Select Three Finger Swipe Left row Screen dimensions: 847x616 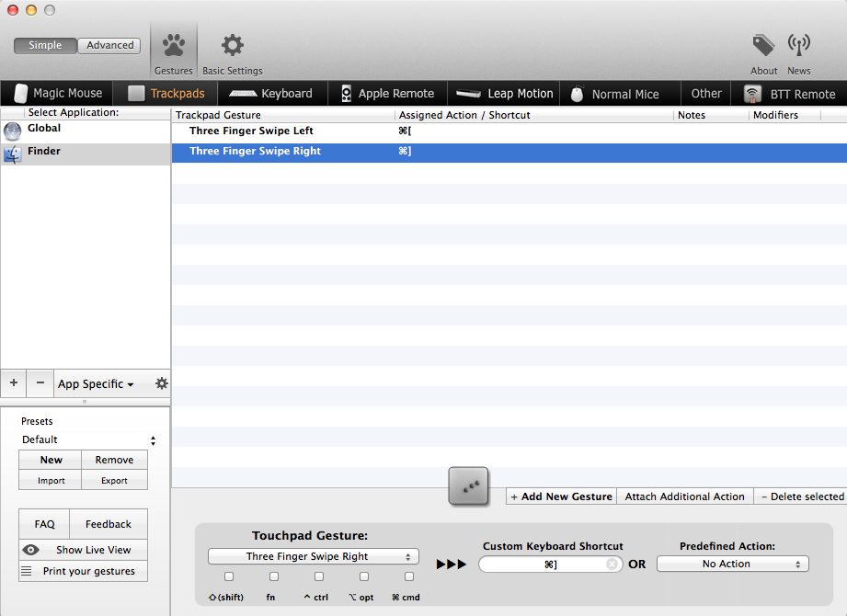509,131
